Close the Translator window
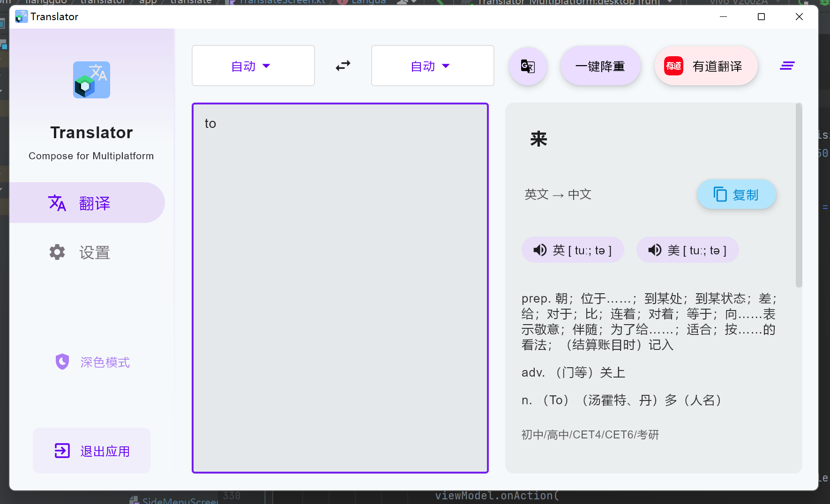This screenshot has height=504, width=830. [799, 17]
